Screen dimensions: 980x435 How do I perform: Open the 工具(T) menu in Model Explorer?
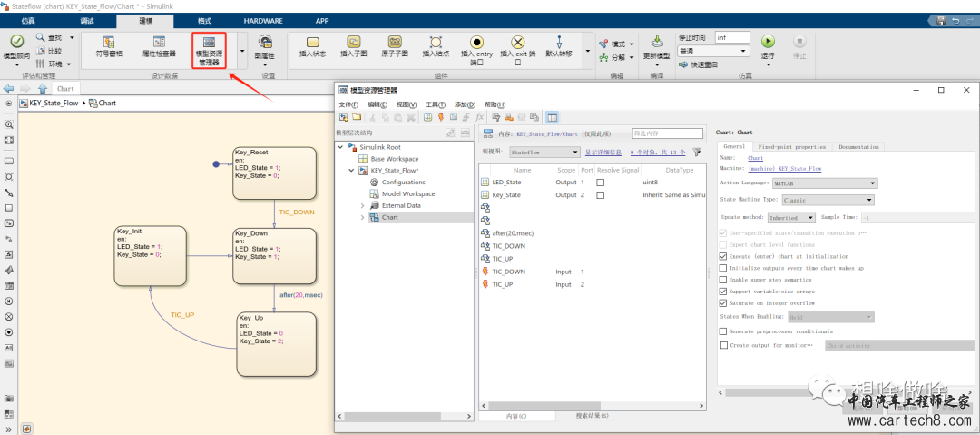coord(436,104)
